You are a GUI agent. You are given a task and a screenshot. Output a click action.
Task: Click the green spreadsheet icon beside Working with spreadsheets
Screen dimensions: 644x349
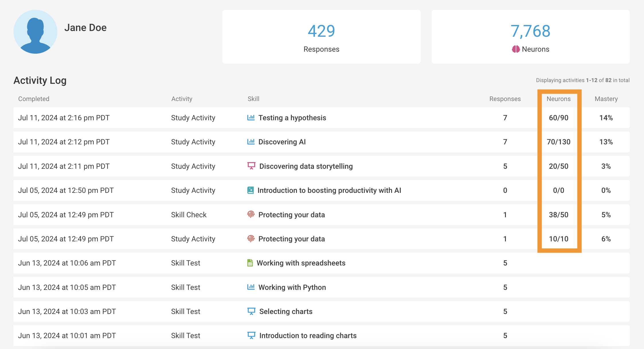251,263
